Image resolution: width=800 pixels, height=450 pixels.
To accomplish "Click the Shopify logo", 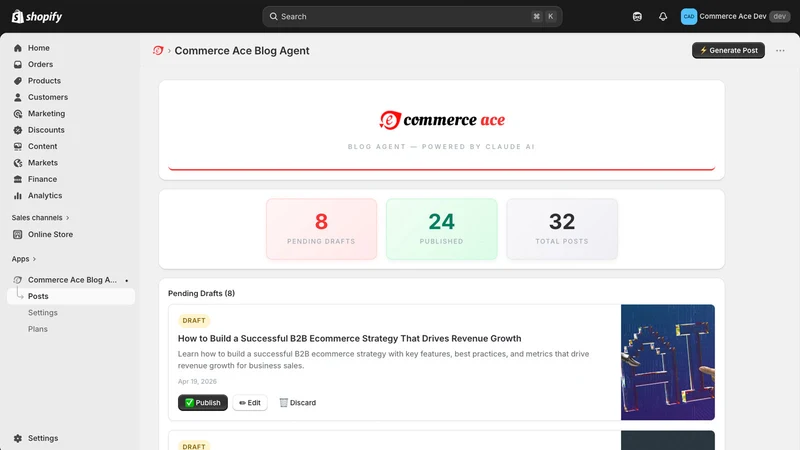I will 37,16.
